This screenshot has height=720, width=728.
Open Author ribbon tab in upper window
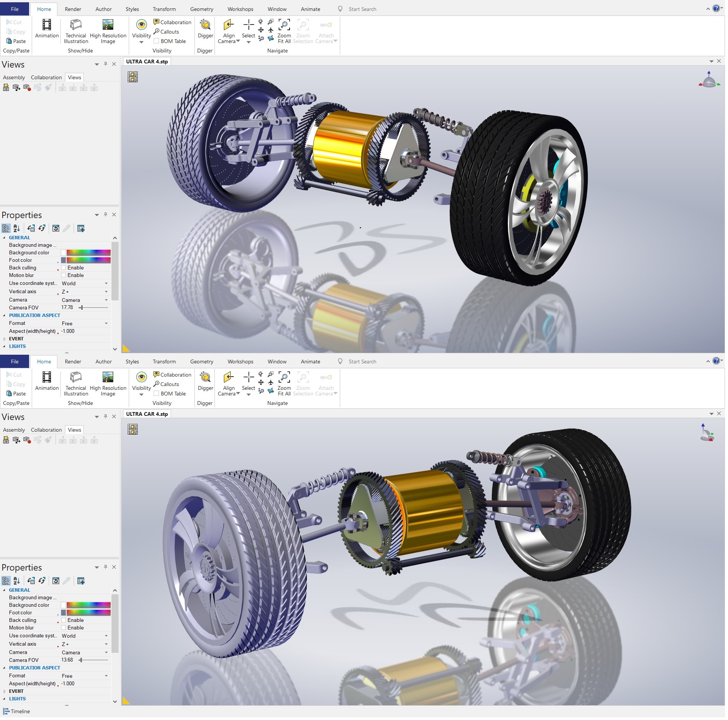coord(104,9)
